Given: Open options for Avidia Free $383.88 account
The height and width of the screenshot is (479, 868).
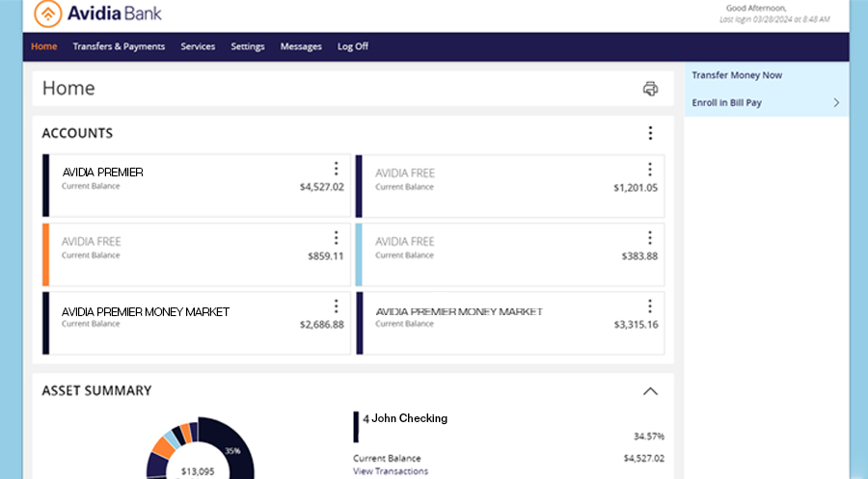Looking at the screenshot, I should click(650, 238).
